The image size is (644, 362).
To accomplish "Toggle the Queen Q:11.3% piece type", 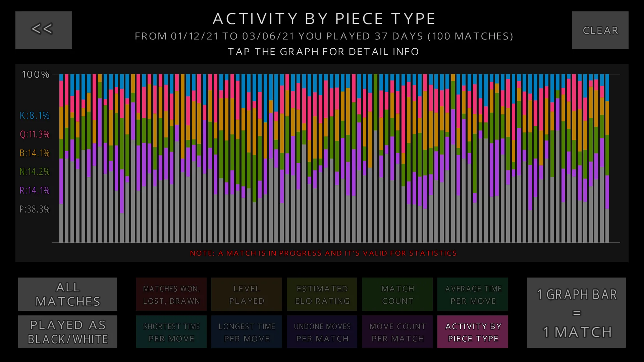I will 35,134.
